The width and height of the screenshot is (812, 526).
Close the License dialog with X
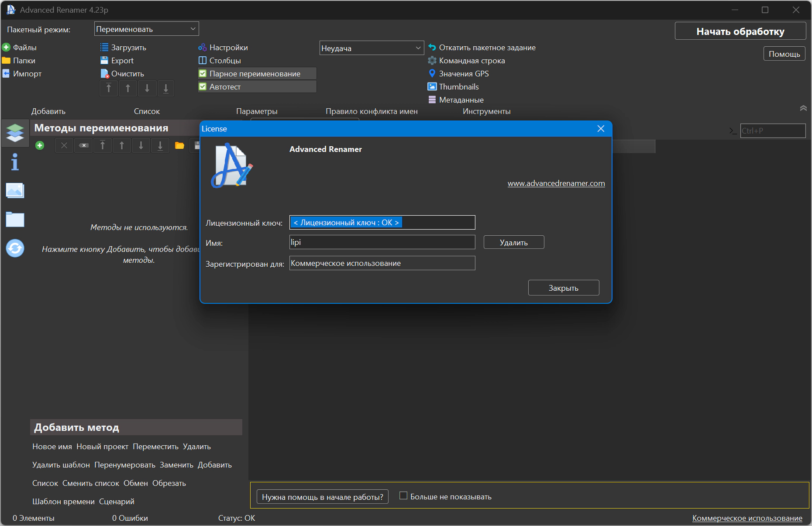click(x=601, y=128)
